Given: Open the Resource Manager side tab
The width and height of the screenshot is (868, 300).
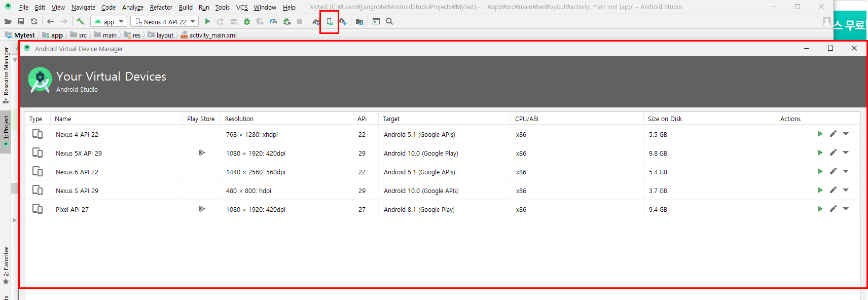Looking at the screenshot, I should click(x=6, y=75).
